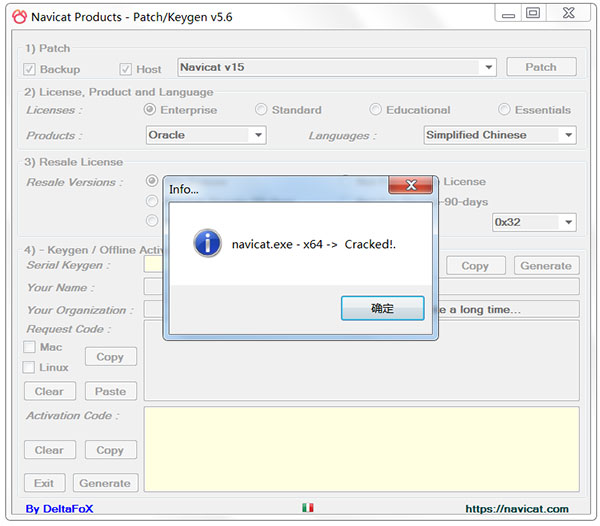The width and height of the screenshot is (600, 526).
Task: Click the blue info icon in dialog
Action: [207, 243]
